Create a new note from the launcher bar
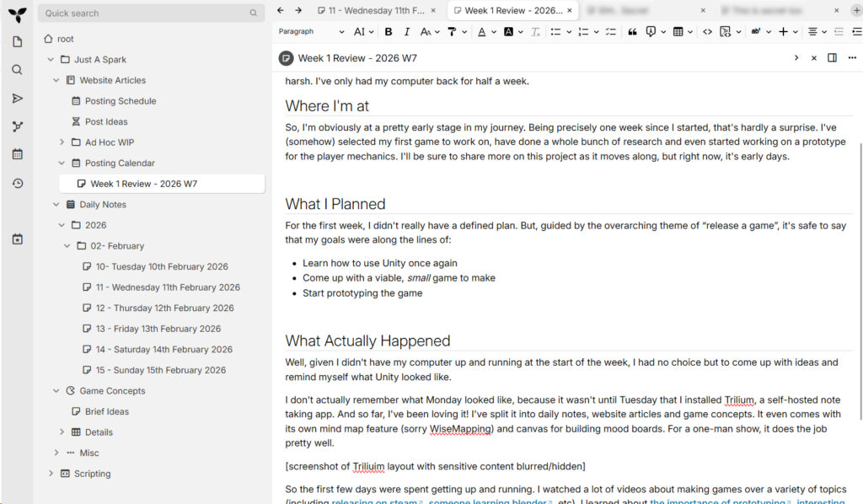Screen dimensions: 863x504 18,42
